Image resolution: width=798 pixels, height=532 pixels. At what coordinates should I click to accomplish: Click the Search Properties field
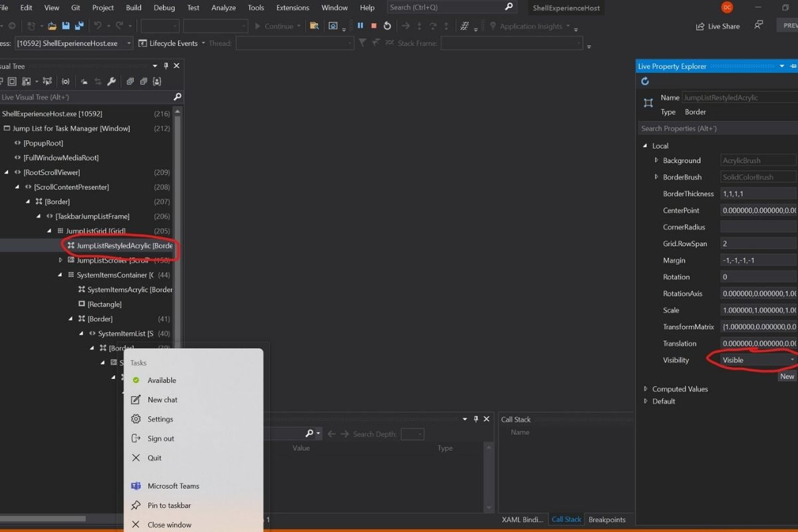[x=717, y=128]
